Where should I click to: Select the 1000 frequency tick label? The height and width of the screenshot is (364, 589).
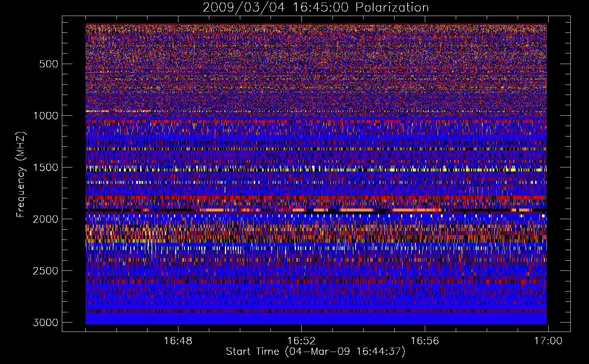[x=46, y=116]
